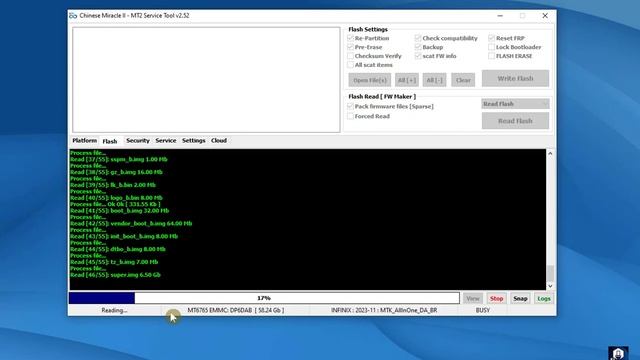Stop the reading process with Stop button
This screenshot has height=360, width=640.
click(496, 298)
